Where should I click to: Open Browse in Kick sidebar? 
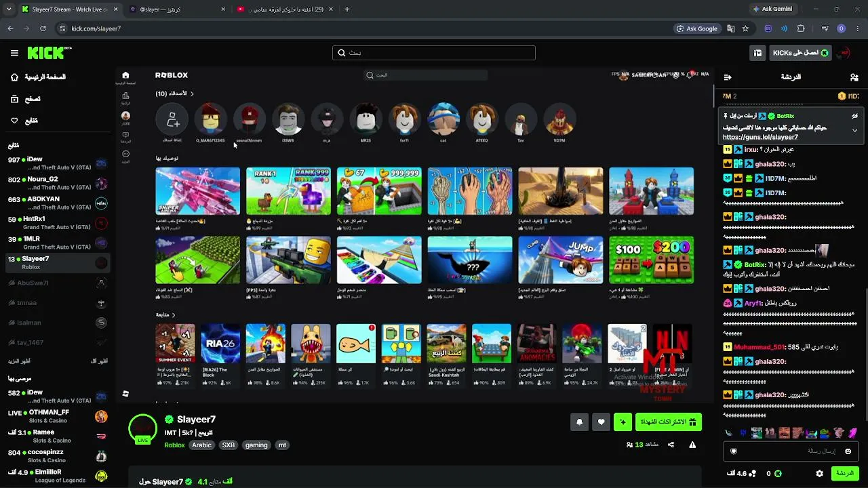pyautogui.click(x=25, y=99)
